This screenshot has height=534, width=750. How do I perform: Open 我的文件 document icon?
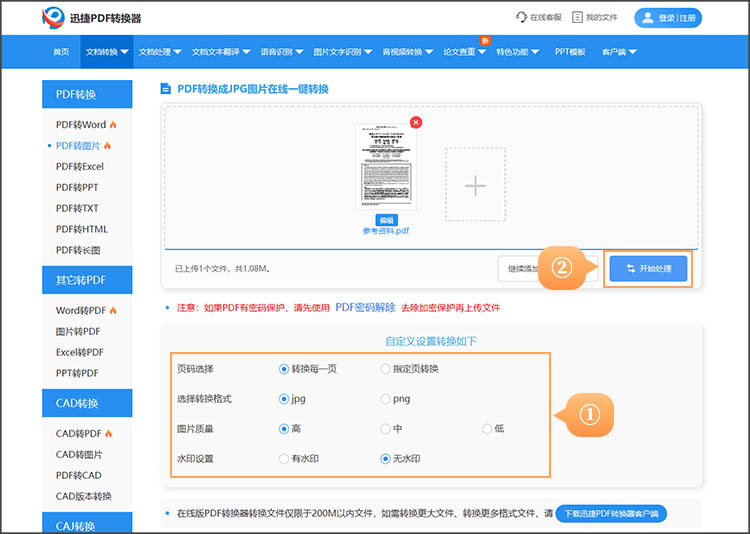point(577,17)
